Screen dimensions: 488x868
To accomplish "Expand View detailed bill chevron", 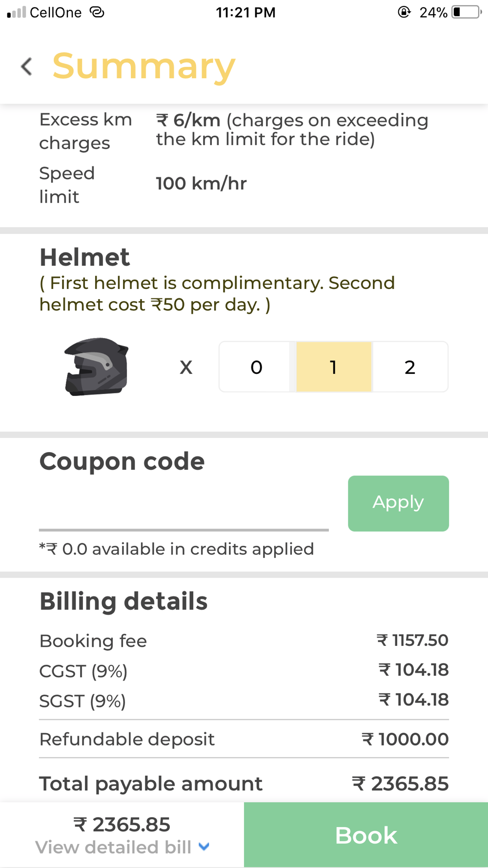I will point(204,847).
